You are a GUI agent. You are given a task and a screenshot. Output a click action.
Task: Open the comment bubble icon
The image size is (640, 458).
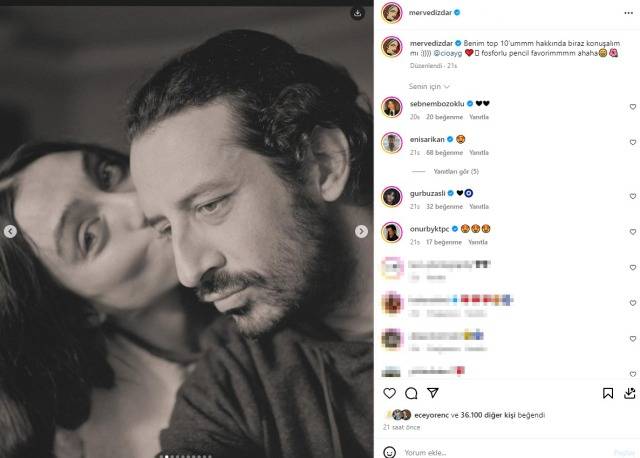click(411, 393)
